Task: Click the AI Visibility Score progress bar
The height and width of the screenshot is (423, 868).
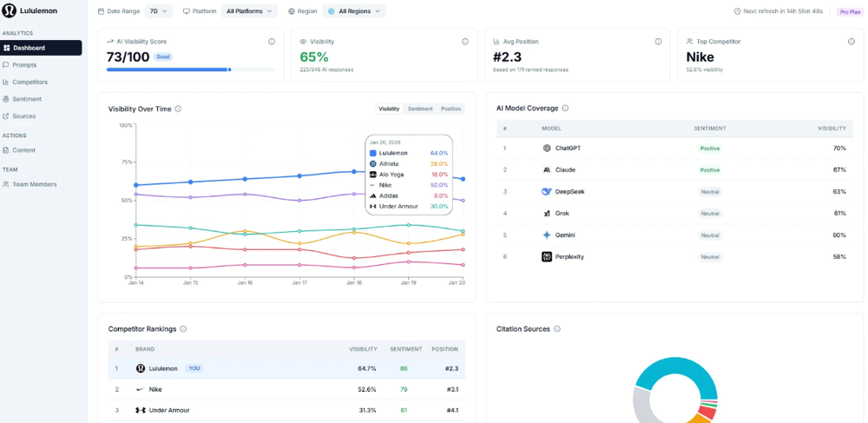Action: pyautogui.click(x=191, y=69)
